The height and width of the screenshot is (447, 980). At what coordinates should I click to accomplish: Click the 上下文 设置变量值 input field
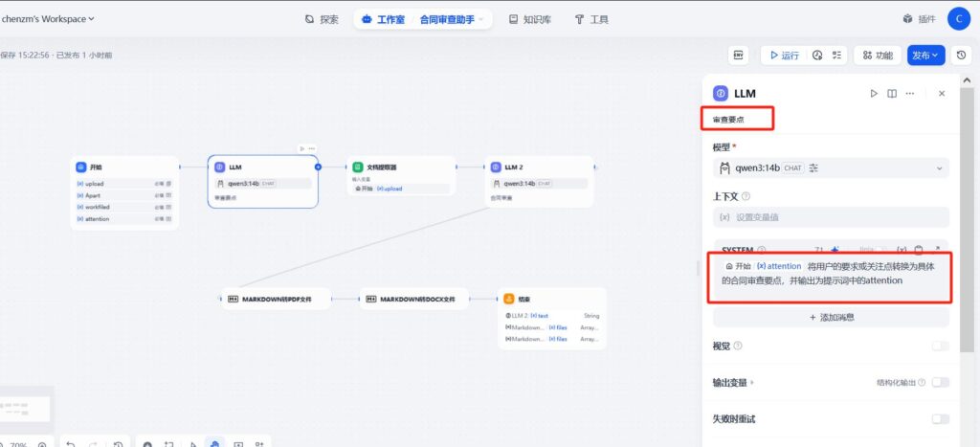pos(831,217)
